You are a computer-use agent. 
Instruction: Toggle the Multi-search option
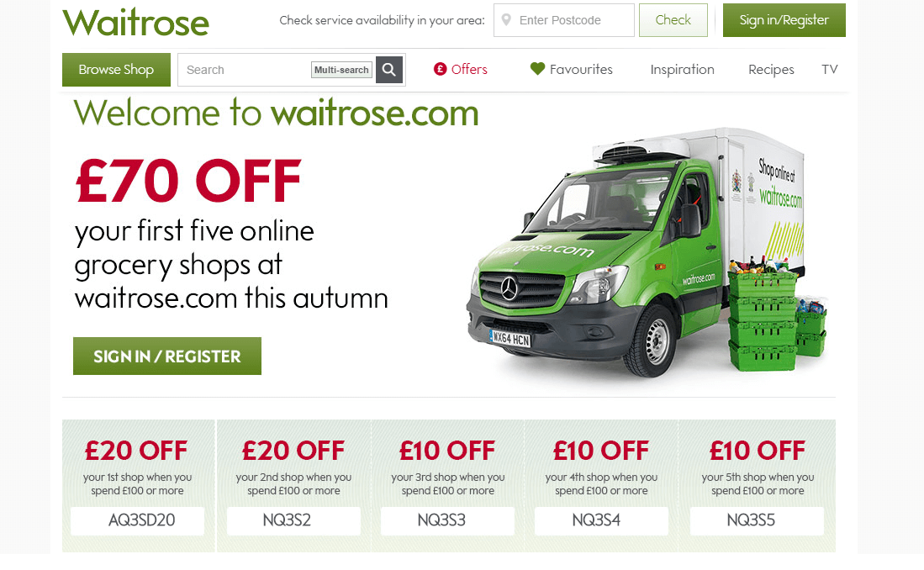click(x=342, y=70)
